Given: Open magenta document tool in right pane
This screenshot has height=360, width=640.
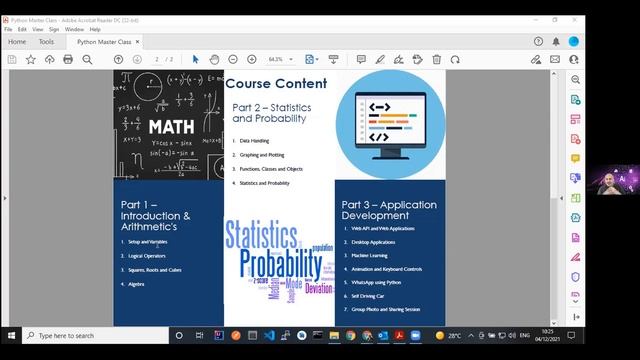Looking at the screenshot, I should click(x=576, y=237).
